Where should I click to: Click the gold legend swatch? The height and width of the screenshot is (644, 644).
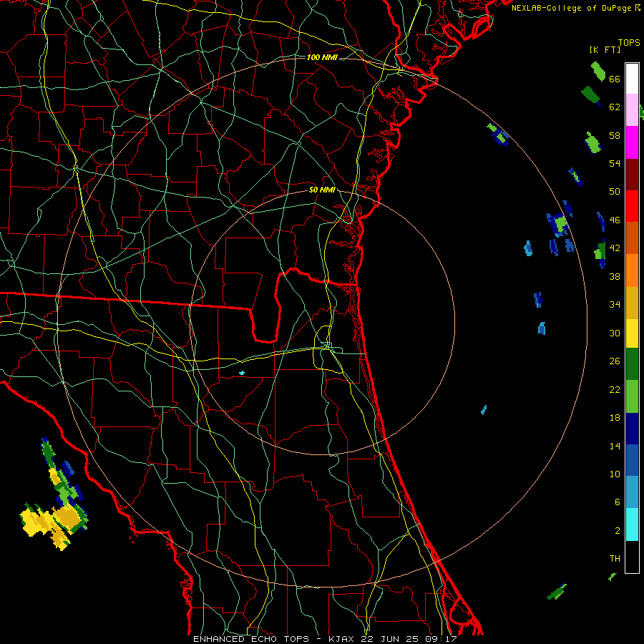click(632, 303)
